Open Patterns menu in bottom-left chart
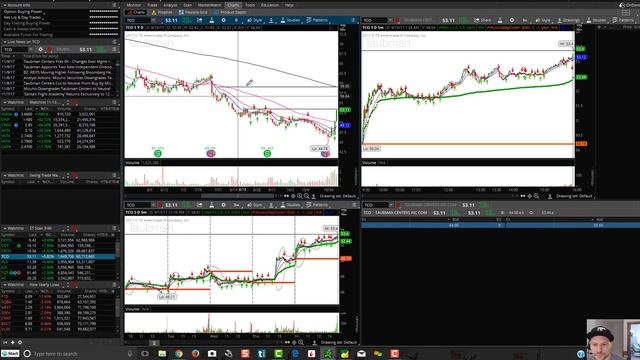The width and height of the screenshot is (640, 360). [317, 205]
